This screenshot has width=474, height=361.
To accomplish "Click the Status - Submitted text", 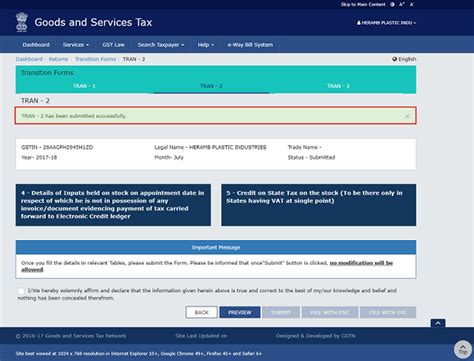I will click(x=311, y=157).
